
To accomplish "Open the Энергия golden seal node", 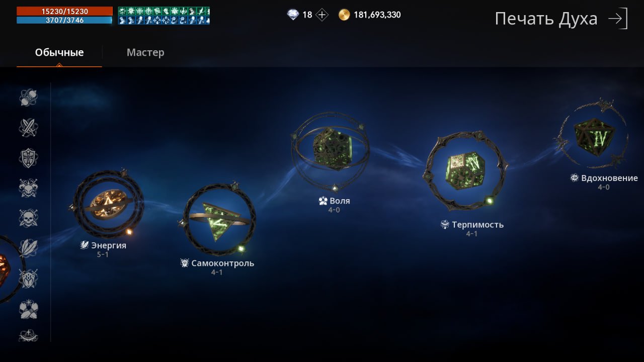I will (x=108, y=204).
